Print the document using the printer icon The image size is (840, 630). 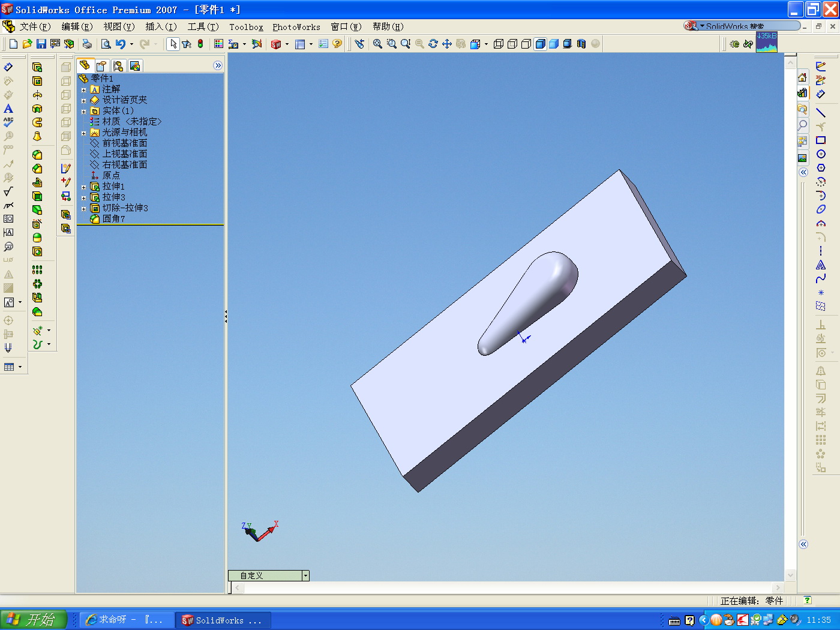pyautogui.click(x=87, y=44)
